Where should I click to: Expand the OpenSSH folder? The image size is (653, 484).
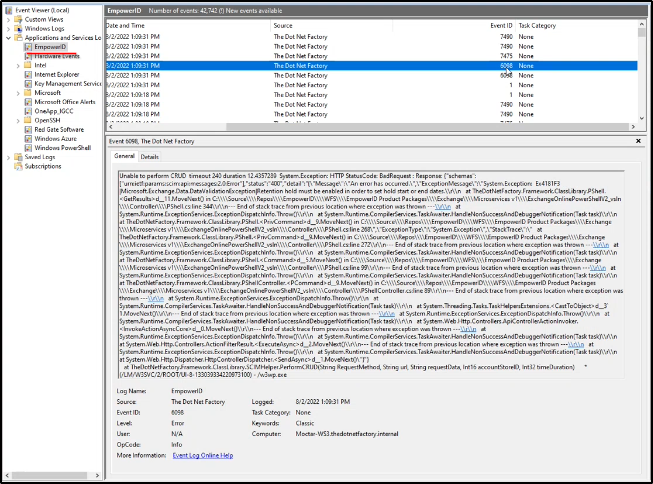point(18,120)
